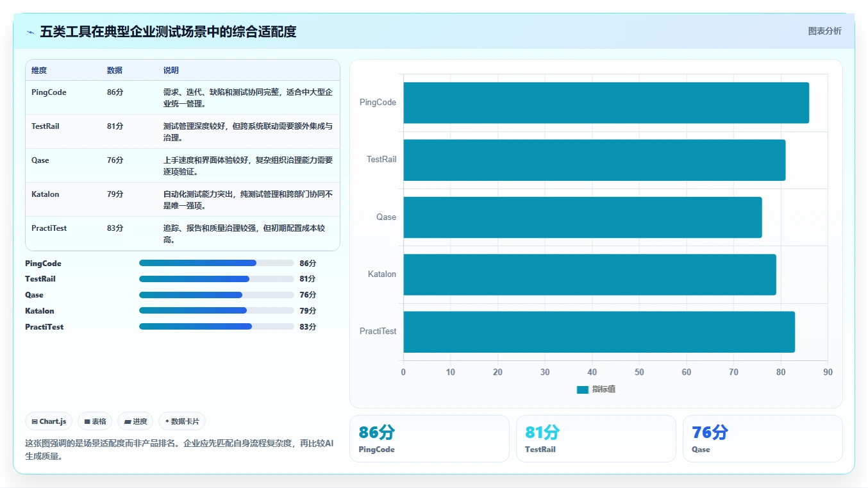The width and height of the screenshot is (868, 488).
Task: Click description starting 需求、迭代、缺陷
Action: coord(248,98)
